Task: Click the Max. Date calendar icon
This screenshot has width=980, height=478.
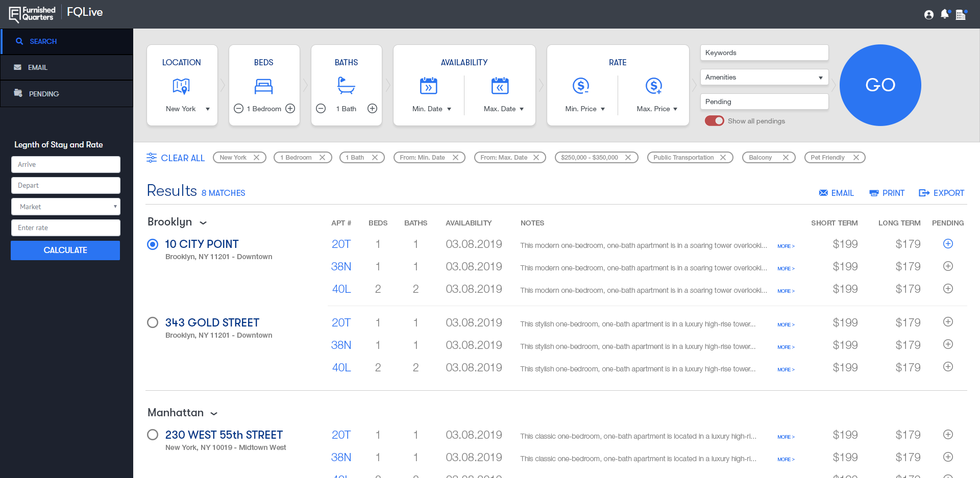Action: pos(500,86)
